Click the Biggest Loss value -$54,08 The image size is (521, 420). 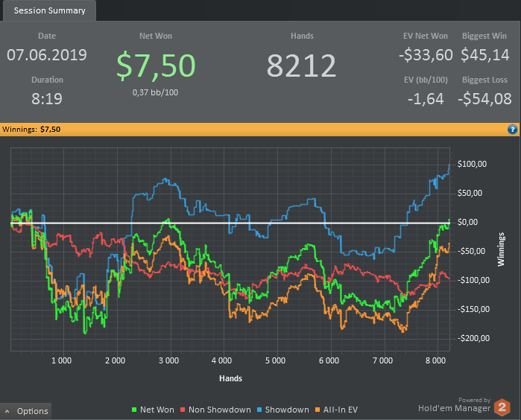484,99
